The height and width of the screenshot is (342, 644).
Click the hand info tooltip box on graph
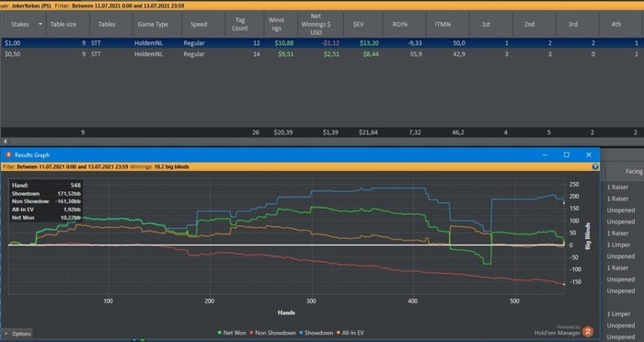point(46,201)
